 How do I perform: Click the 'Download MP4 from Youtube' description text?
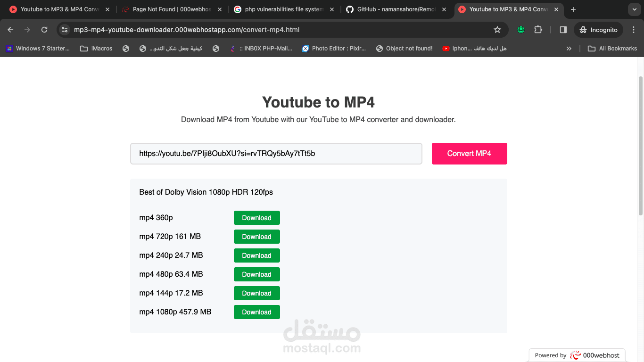pos(319,120)
